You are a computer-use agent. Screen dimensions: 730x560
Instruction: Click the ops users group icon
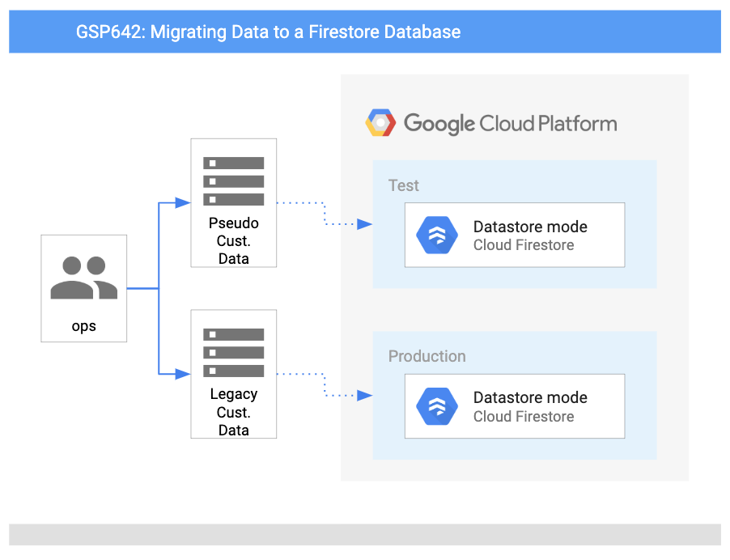click(84, 278)
